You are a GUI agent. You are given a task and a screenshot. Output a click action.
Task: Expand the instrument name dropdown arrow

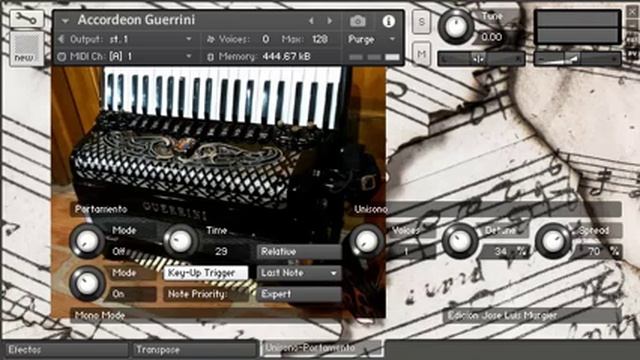click(65, 20)
